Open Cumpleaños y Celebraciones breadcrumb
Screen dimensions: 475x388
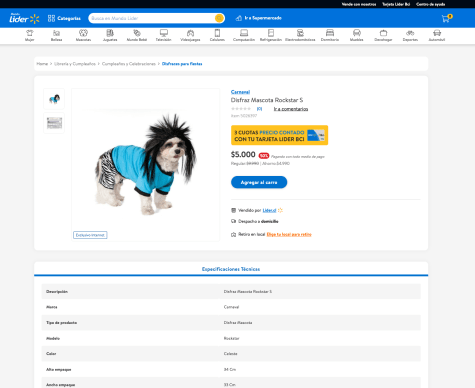pyautogui.click(x=129, y=64)
